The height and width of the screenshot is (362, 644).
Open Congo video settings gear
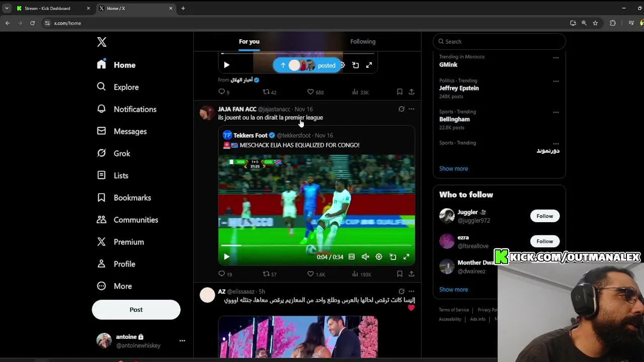(x=379, y=257)
